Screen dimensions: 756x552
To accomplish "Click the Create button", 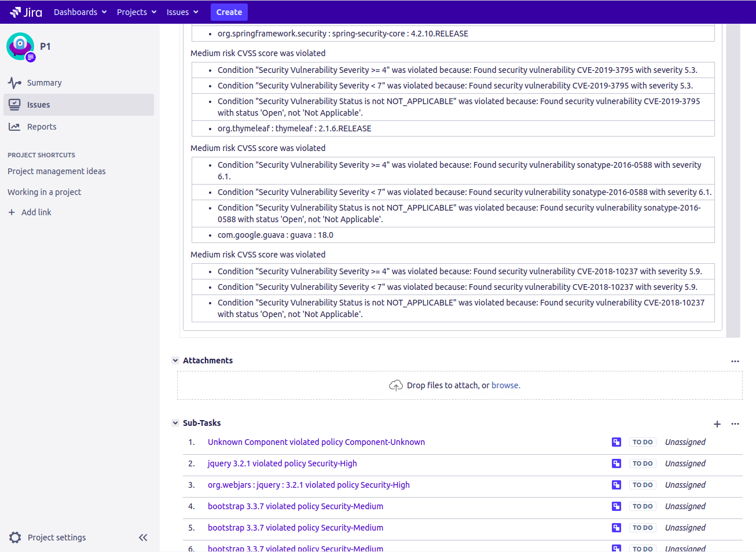I will tap(229, 12).
